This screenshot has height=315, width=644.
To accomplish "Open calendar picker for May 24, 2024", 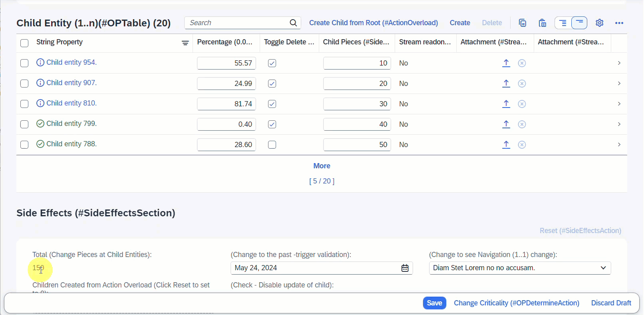I will (x=405, y=268).
